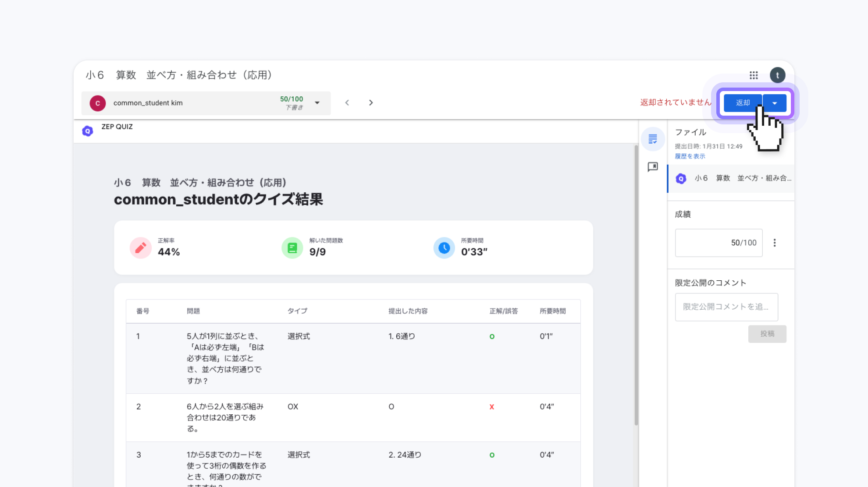This screenshot has height=487, width=868.
Task: Click the user account avatar 't'
Action: coord(777,75)
